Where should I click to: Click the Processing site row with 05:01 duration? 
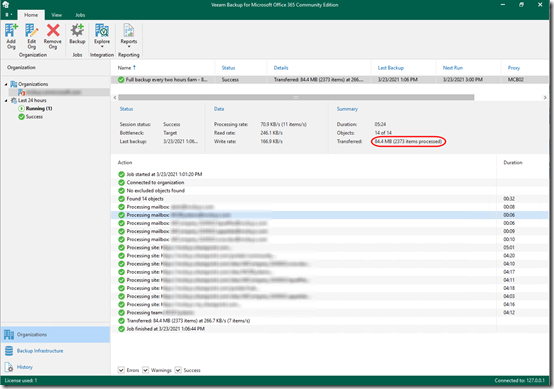click(x=329, y=247)
